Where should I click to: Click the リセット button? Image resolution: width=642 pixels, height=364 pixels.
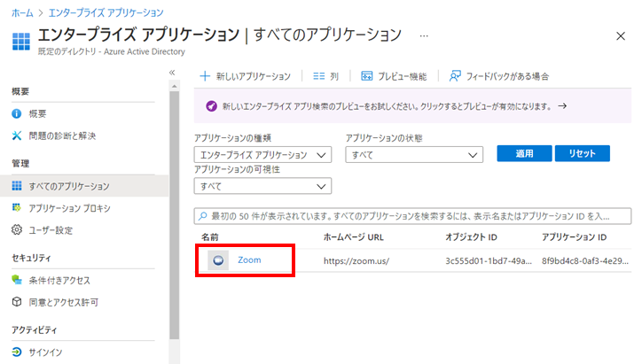pos(583,153)
